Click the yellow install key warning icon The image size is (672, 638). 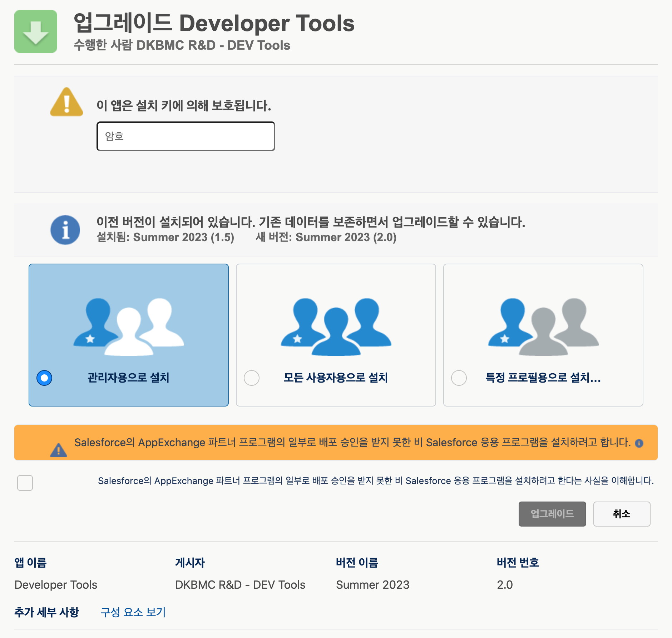tap(66, 102)
